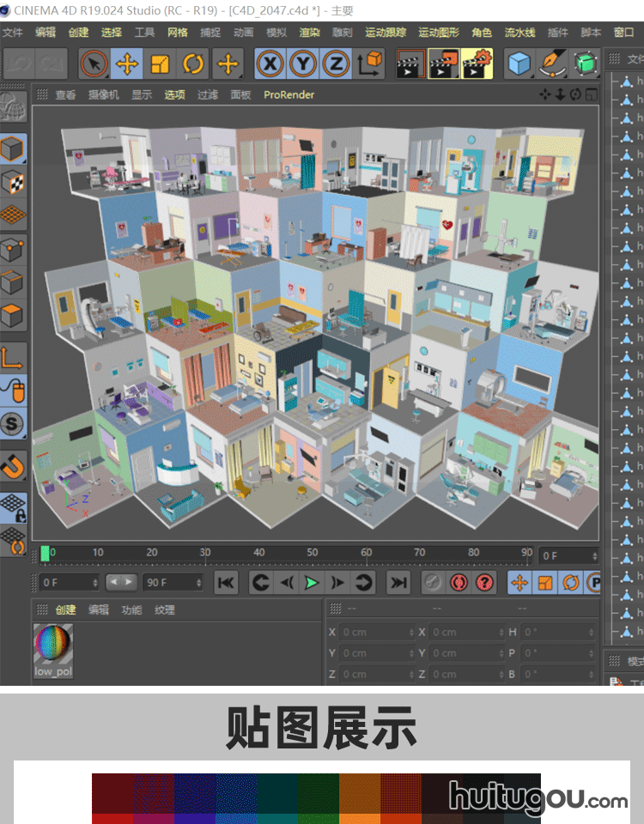Switch to Texture mode checkerboard cube

[x=13, y=182]
